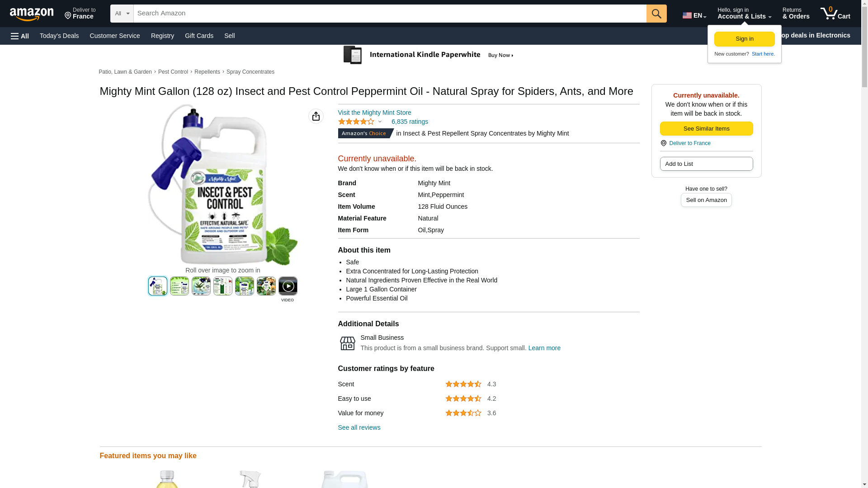Image resolution: width=868 pixels, height=488 pixels.
Task: Click the EN language flag selector
Action: [694, 15]
